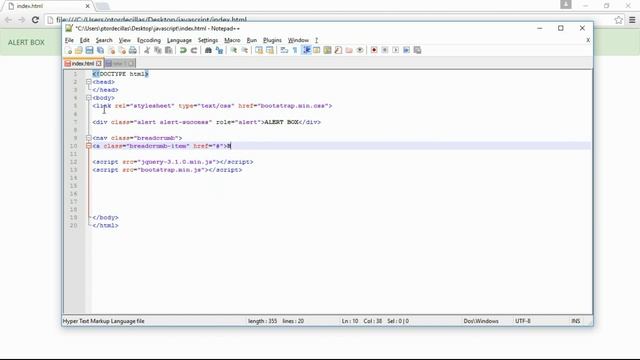The width and height of the screenshot is (640, 360).
Task: Click the Folder as Workspace icon
Action: (349, 50)
